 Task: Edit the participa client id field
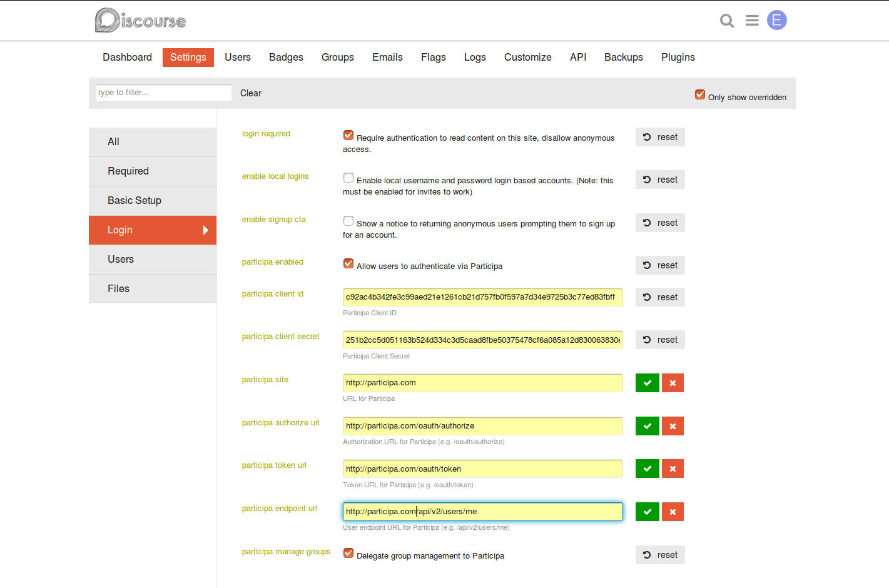click(x=483, y=297)
